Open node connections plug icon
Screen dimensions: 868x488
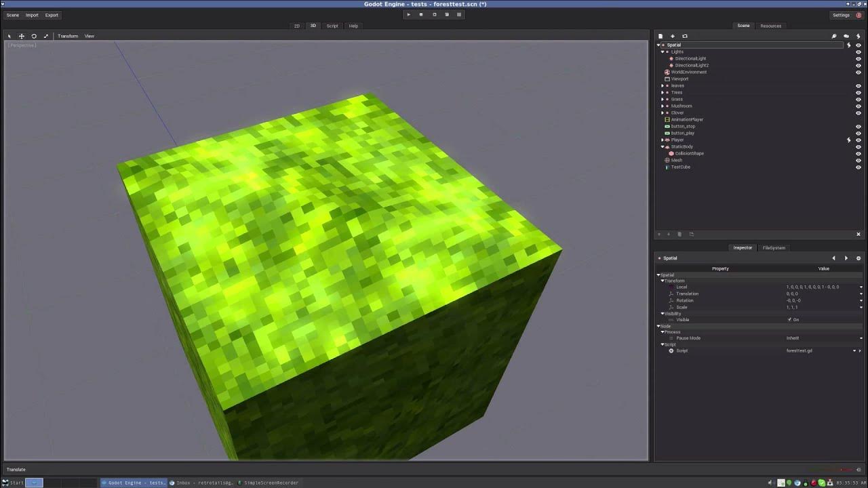point(834,36)
